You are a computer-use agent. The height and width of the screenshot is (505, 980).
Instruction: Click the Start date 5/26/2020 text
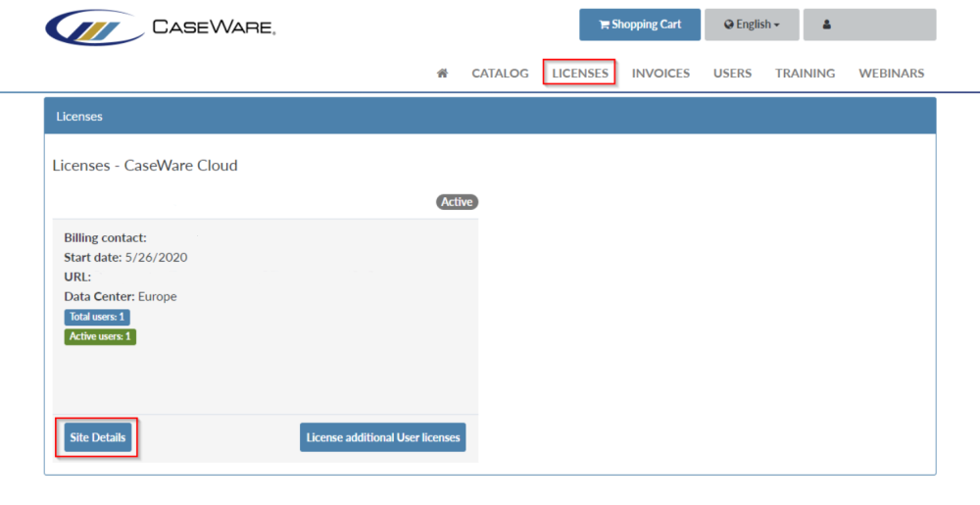125,258
